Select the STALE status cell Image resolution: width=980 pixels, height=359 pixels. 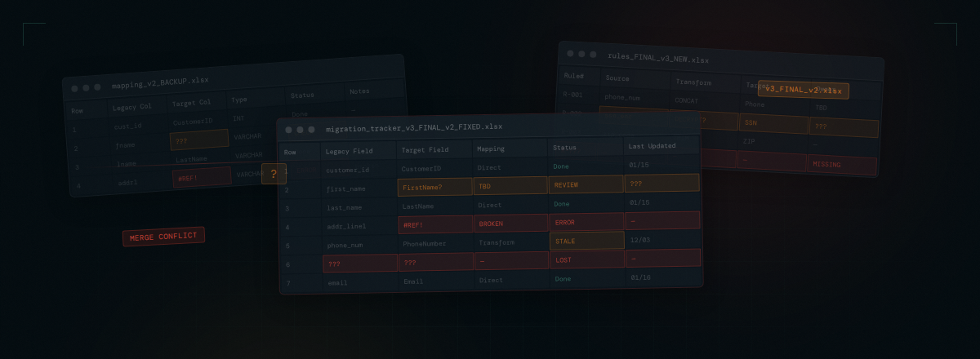pos(586,241)
